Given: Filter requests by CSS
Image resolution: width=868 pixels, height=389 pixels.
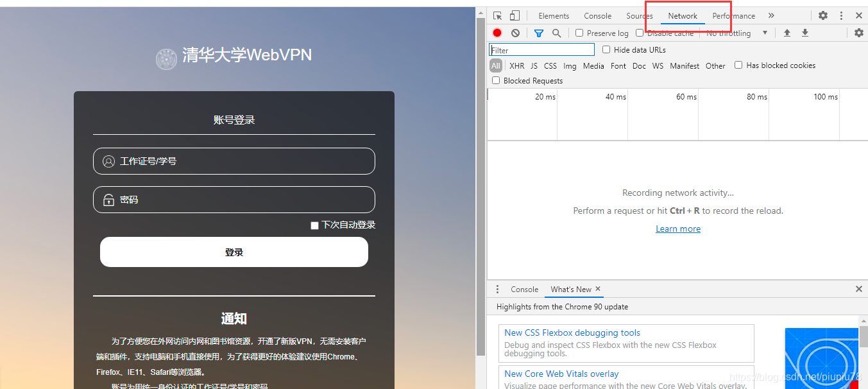Looking at the screenshot, I should (x=550, y=65).
